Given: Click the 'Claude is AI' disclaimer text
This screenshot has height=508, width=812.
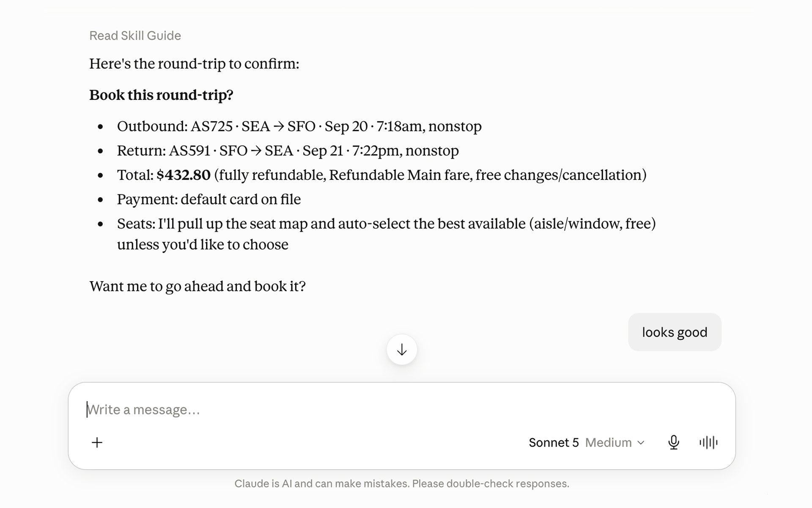Looking at the screenshot, I should tap(402, 483).
